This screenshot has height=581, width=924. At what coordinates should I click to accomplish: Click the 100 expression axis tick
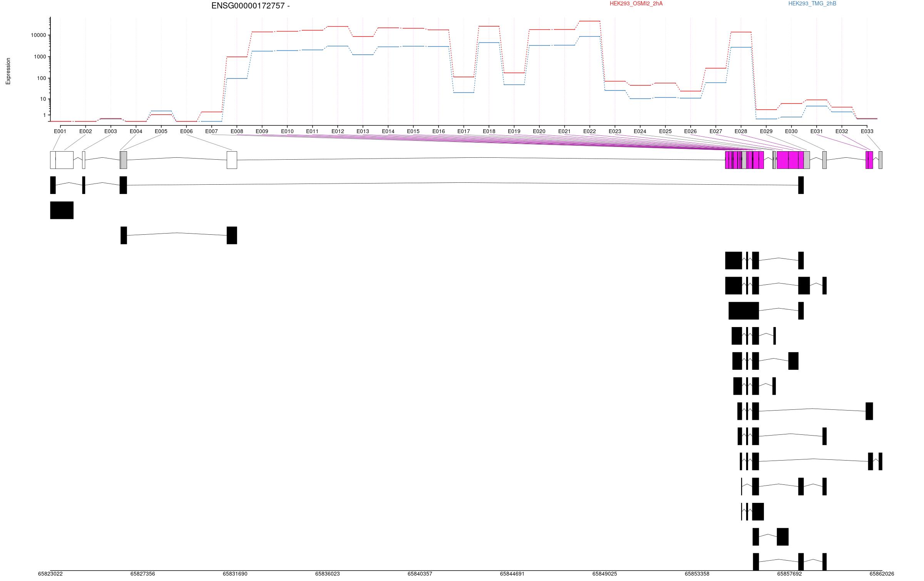tap(42, 78)
